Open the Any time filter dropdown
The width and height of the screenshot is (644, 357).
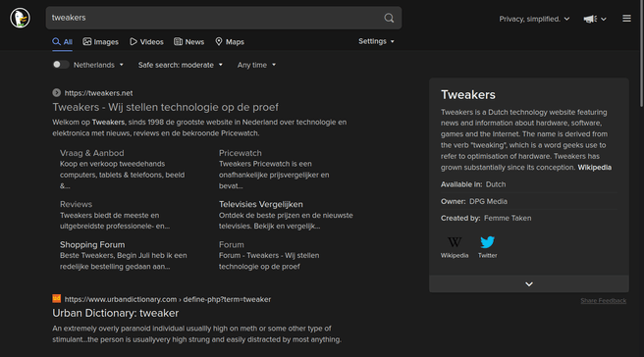(256, 65)
